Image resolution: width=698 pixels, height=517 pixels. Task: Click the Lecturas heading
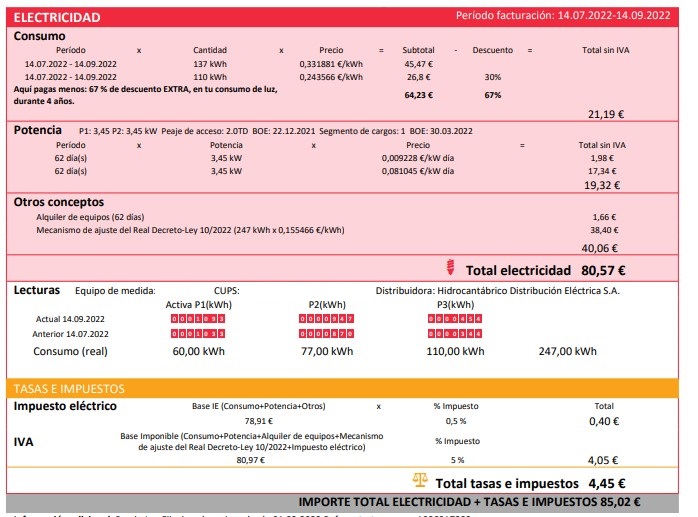click(x=37, y=290)
